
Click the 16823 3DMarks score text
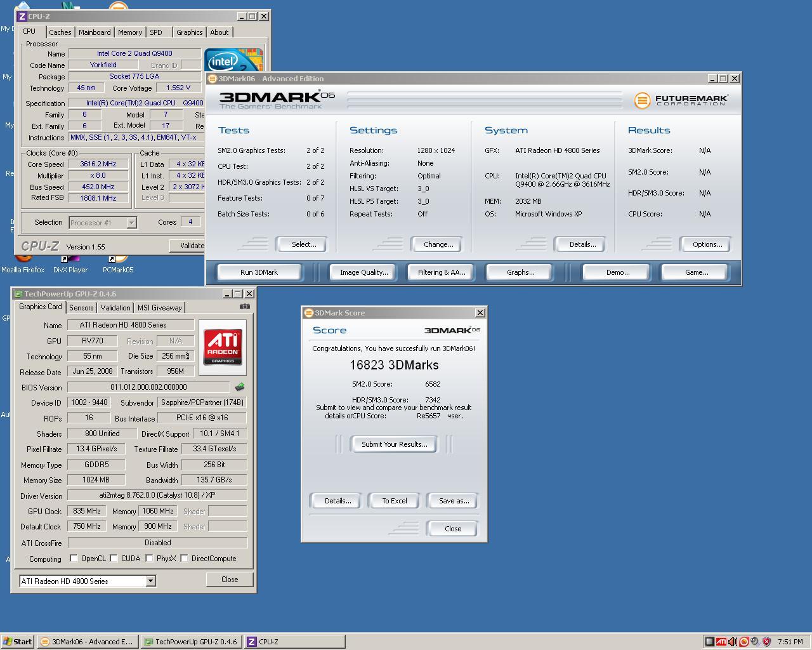coord(394,365)
